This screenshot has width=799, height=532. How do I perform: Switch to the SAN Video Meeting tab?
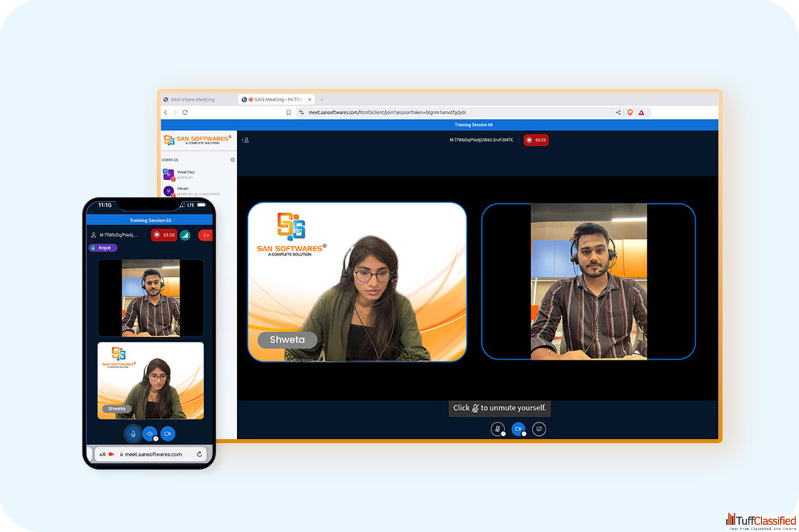tap(192, 100)
